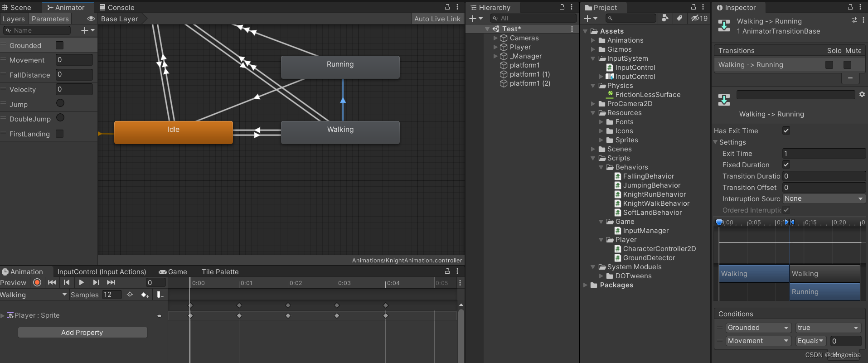The width and height of the screenshot is (868, 363).
Task: Click the Base Layer breadcrumb
Action: tap(120, 19)
